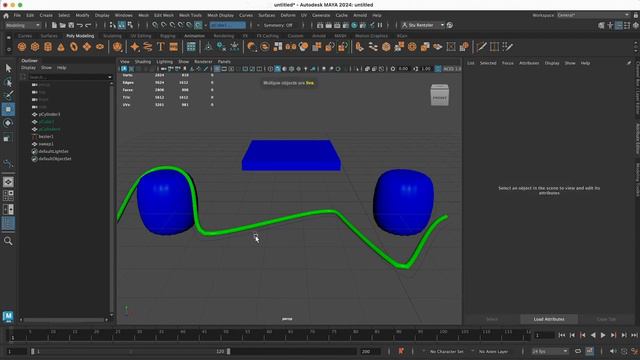This screenshot has width=640, height=360.
Task: Play the animation forward
Action: [x=603, y=335]
